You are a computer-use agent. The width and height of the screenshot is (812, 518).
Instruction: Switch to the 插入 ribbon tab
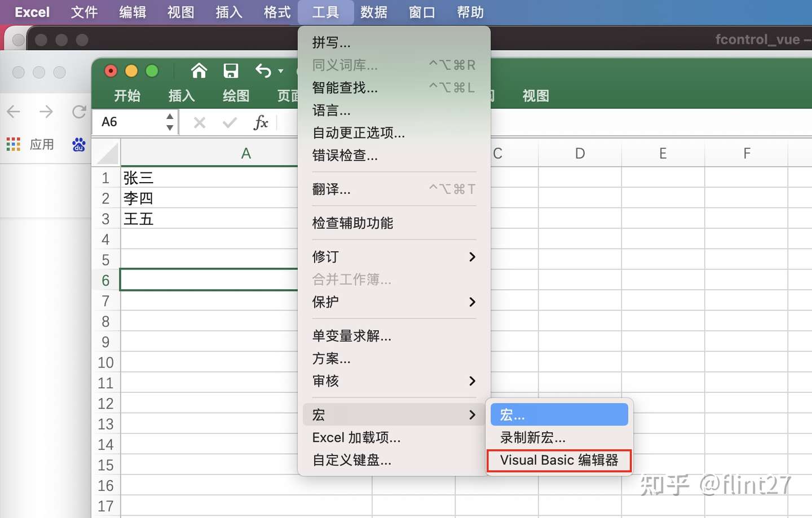pos(182,96)
